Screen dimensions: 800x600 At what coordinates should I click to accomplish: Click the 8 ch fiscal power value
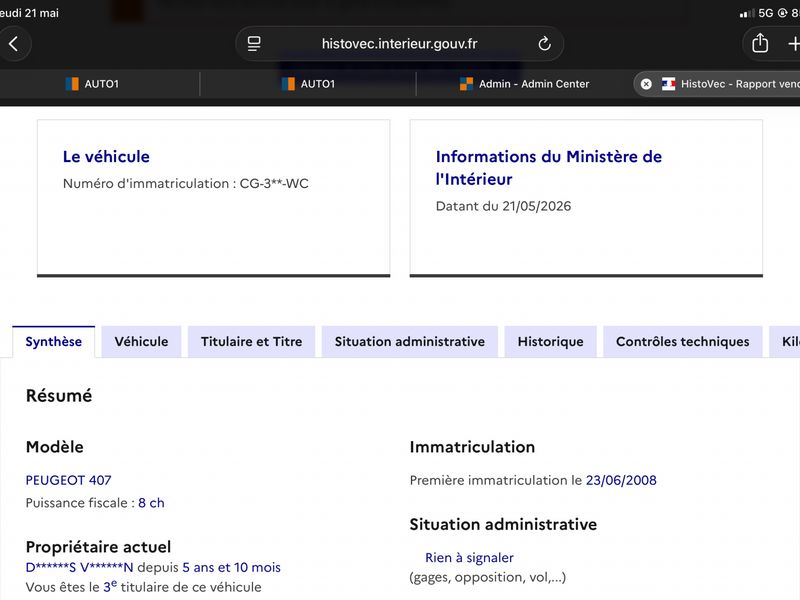click(151, 503)
